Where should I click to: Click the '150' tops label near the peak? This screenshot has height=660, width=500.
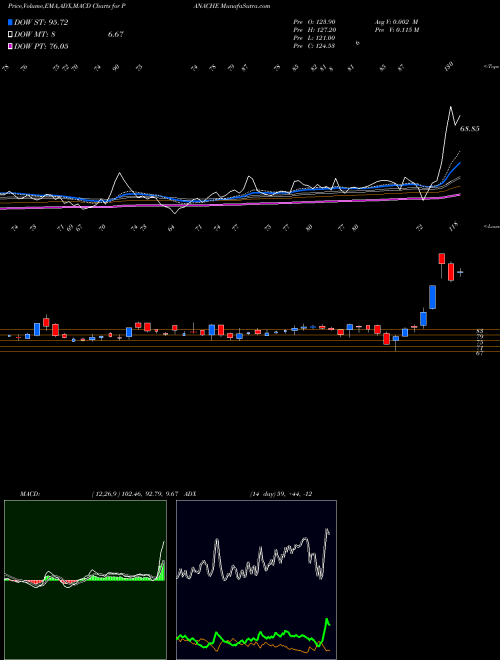tap(449, 66)
